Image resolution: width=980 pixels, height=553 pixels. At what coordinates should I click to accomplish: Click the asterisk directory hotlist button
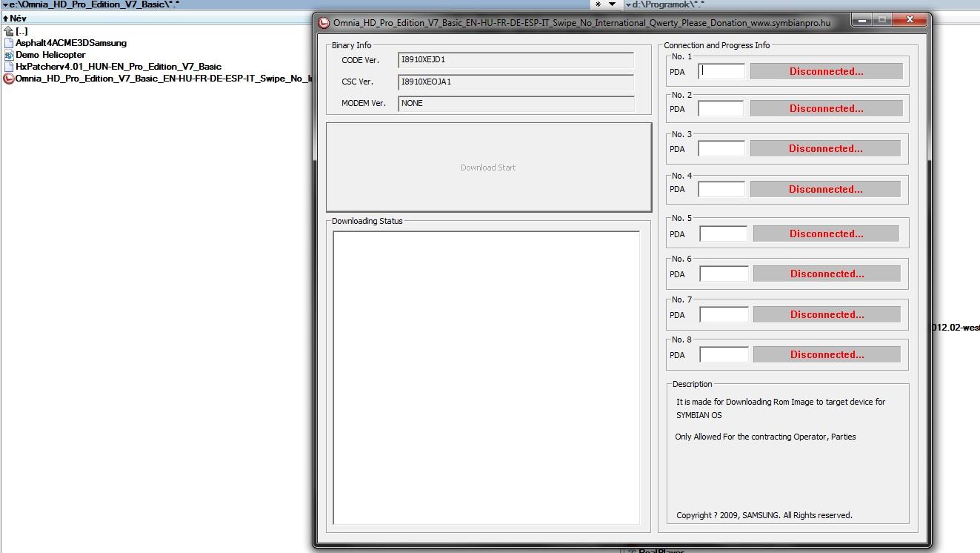(x=598, y=4)
